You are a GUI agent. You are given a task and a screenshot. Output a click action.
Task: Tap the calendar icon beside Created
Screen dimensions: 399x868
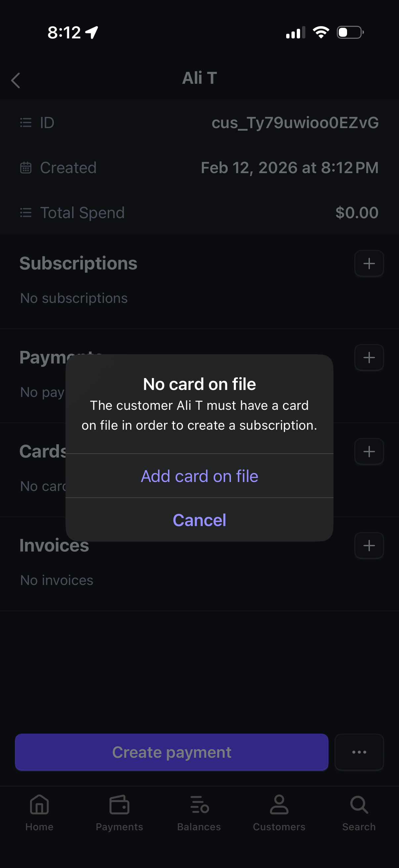[26, 168]
